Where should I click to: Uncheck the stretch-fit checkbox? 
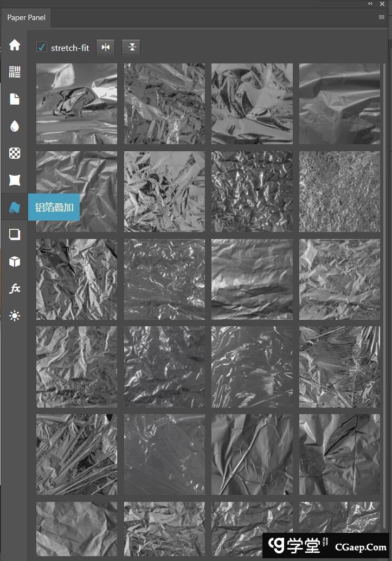tap(42, 47)
